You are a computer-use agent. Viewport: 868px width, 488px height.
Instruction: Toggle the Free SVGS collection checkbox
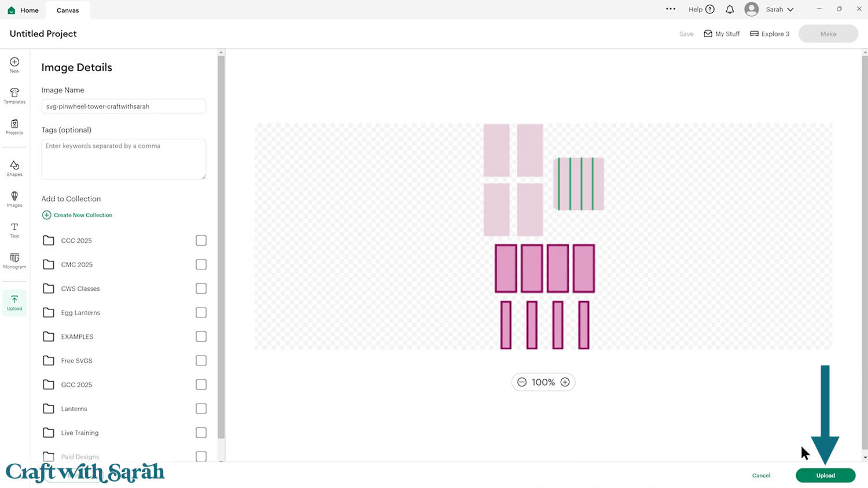point(201,361)
